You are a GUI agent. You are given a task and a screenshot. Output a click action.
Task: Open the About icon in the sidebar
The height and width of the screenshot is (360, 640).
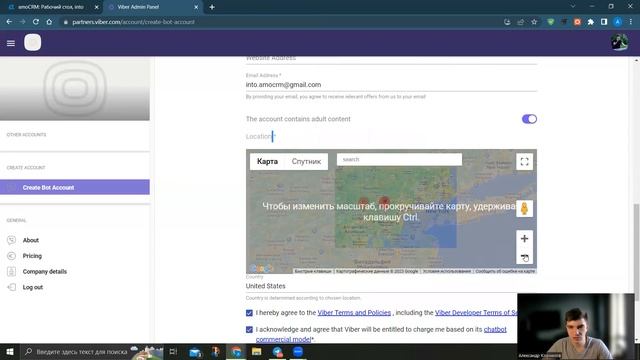pyautogui.click(x=11, y=240)
